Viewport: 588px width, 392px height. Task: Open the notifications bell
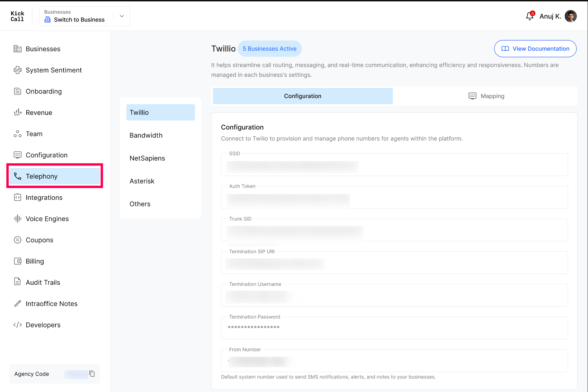tap(529, 16)
